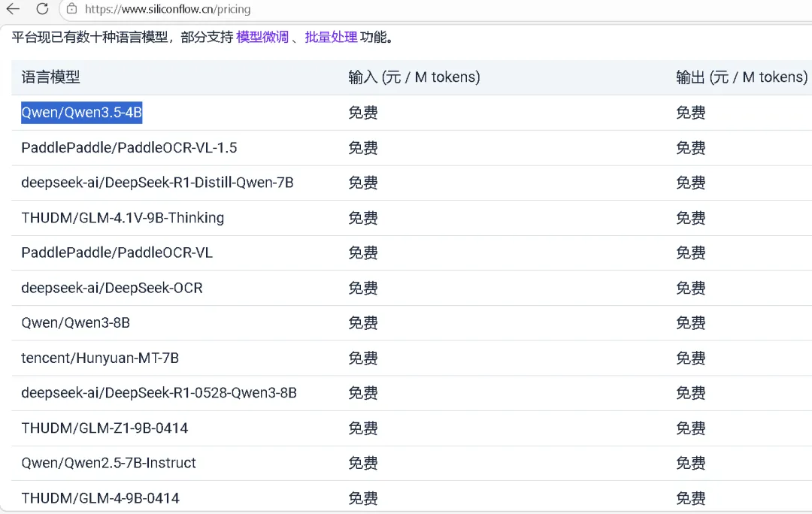The image size is (812, 514).
Task: Click Qwen/Qwen2.5-7B-Instruct model name
Action: click(x=109, y=463)
